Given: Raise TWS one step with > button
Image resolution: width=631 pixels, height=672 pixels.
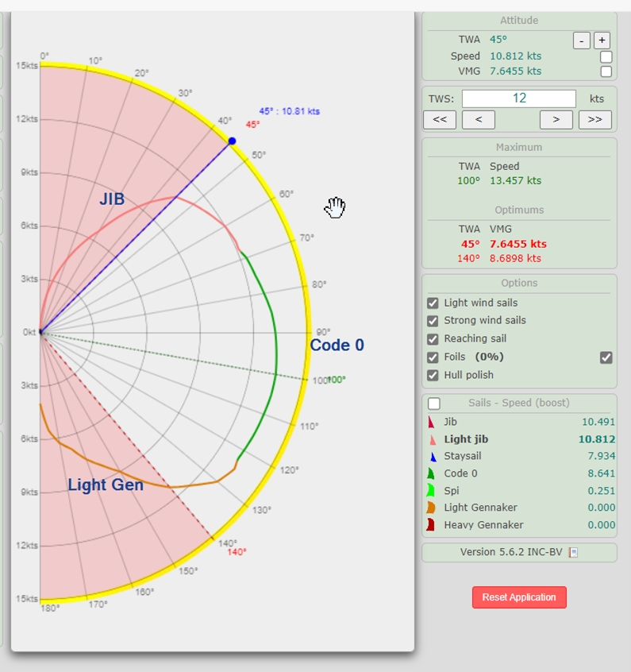Looking at the screenshot, I should pos(556,120).
